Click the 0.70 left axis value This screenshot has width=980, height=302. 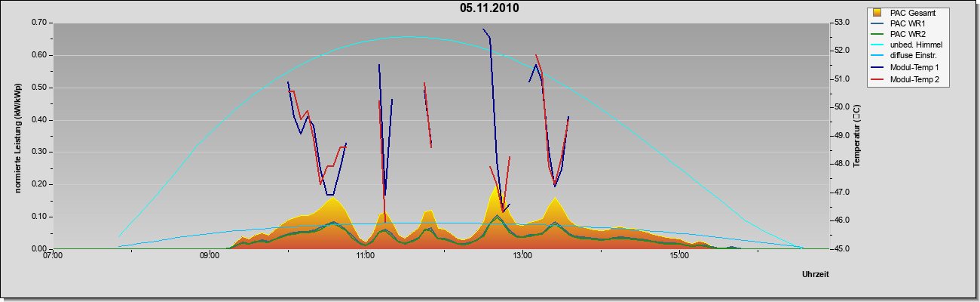click(x=39, y=23)
